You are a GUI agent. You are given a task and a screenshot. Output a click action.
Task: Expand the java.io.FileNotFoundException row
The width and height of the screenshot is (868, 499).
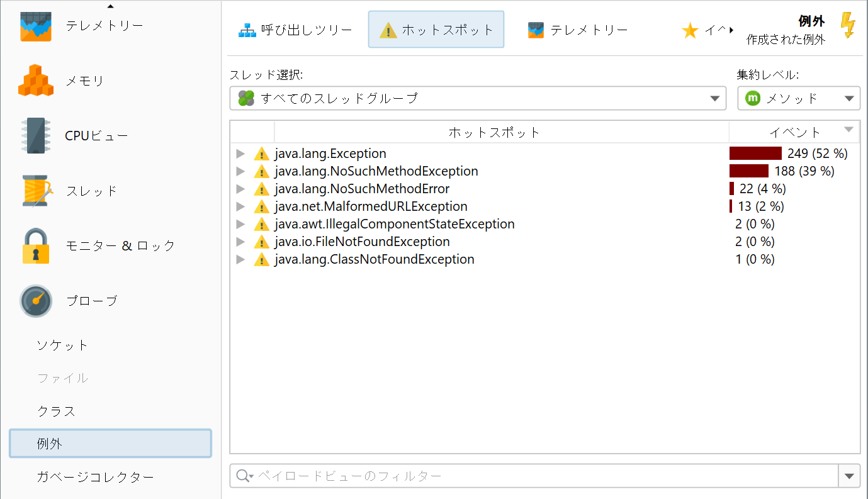(240, 242)
